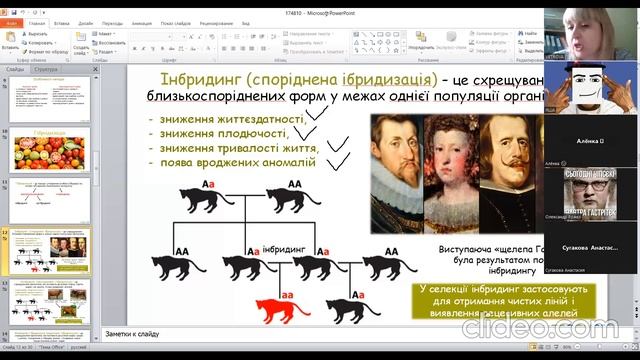Viewport: 640px width, 360px height.
Task: Click the numbered list icon
Action: pyautogui.click(x=237, y=37)
